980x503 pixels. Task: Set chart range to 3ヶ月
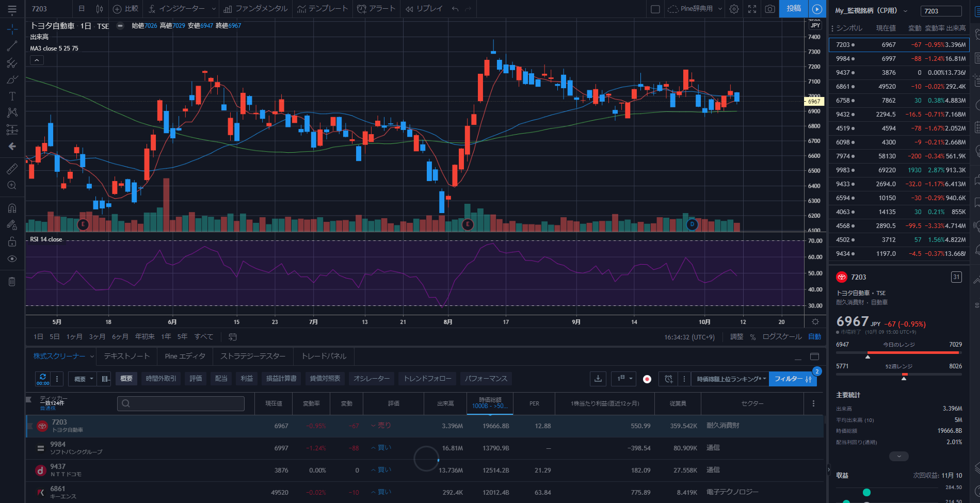pyautogui.click(x=97, y=337)
